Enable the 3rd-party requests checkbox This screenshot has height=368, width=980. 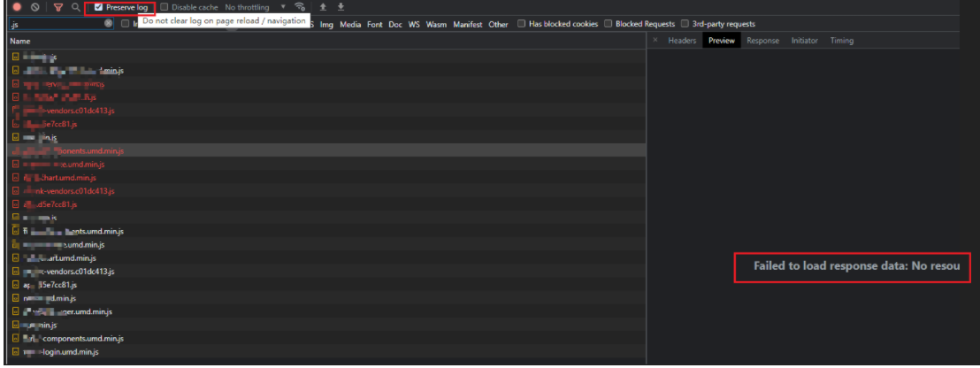(x=685, y=24)
